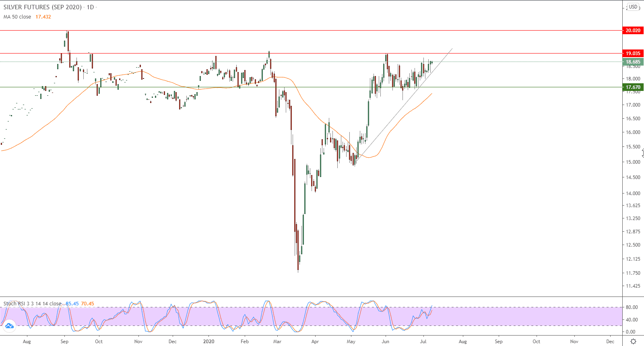Screen dimensions: 644x346
Task: Open chart settings gear icon
Action: 633,341
